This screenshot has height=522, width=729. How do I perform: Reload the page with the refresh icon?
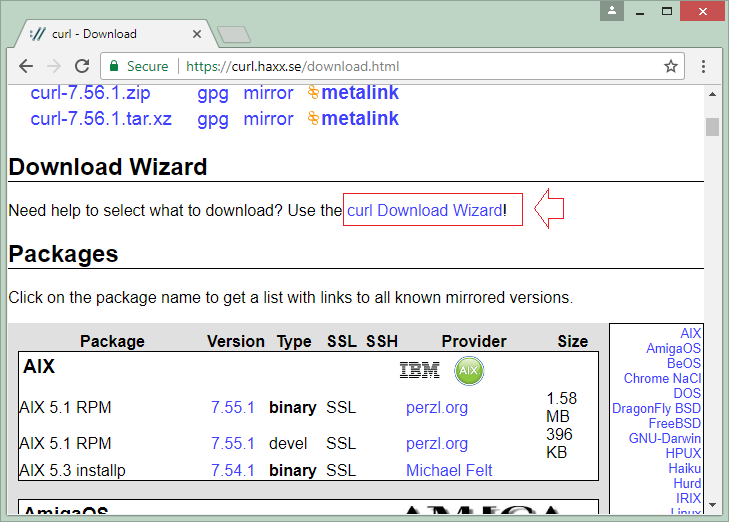point(82,66)
